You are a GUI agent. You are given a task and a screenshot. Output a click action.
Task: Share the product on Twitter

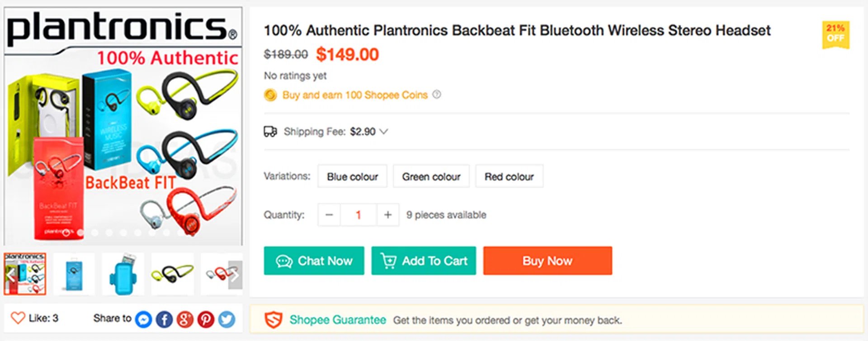226,319
